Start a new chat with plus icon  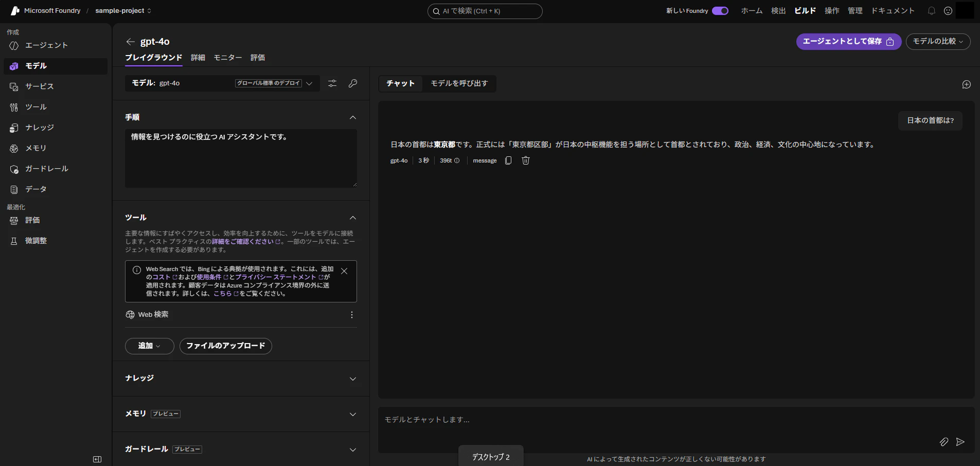[967, 84]
